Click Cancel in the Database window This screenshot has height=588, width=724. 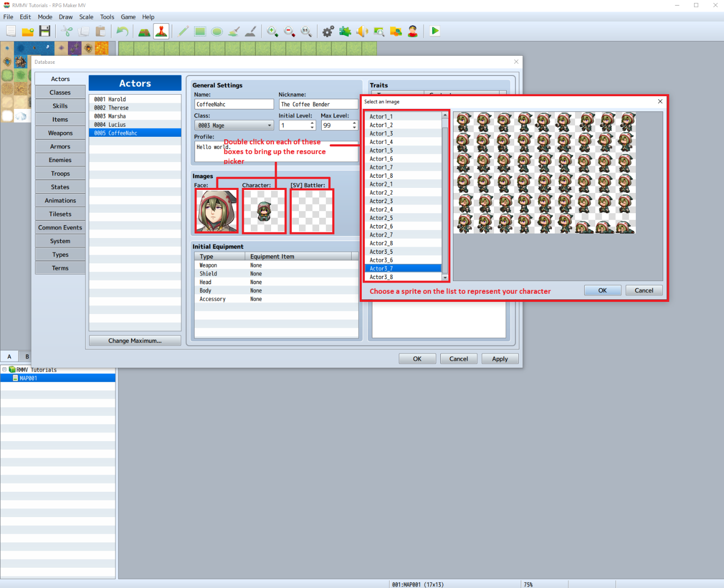[459, 359]
